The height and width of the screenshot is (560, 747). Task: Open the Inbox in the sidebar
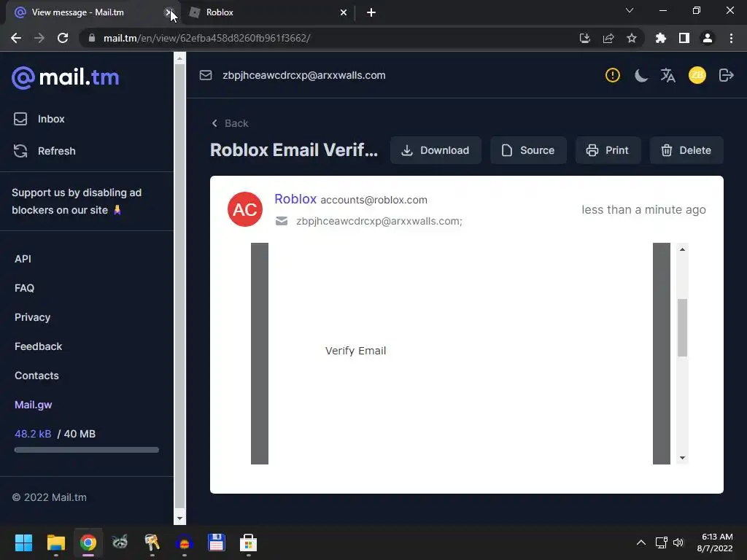[39, 119]
